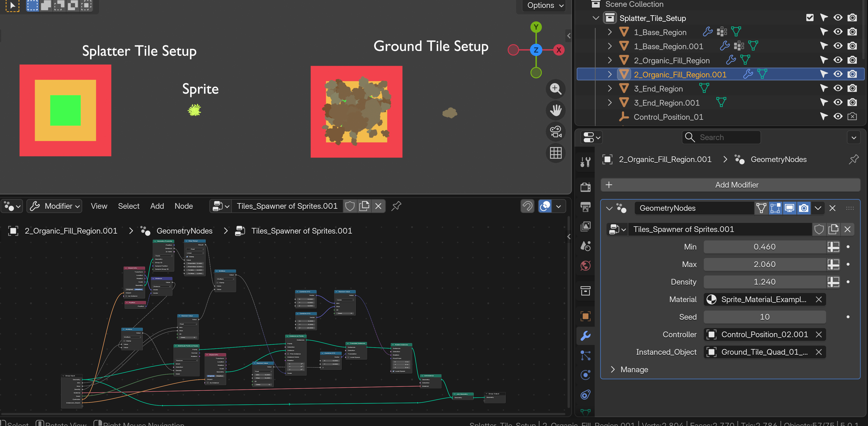868x426 pixels.
Task: Open the Add menu in node editor
Action: pos(157,206)
